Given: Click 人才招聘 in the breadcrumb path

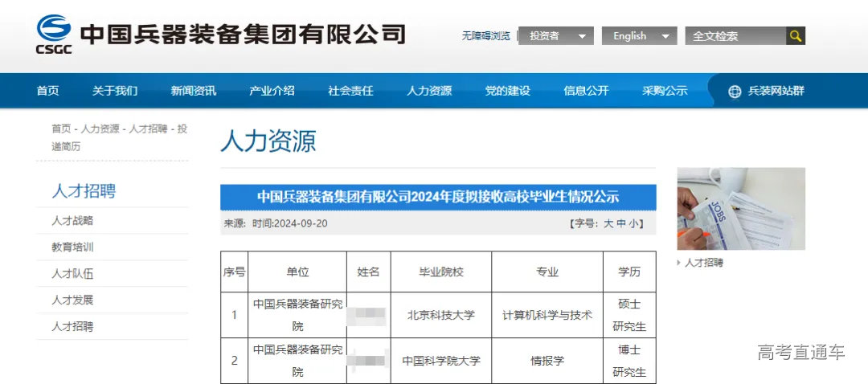Looking at the screenshot, I should (149, 129).
